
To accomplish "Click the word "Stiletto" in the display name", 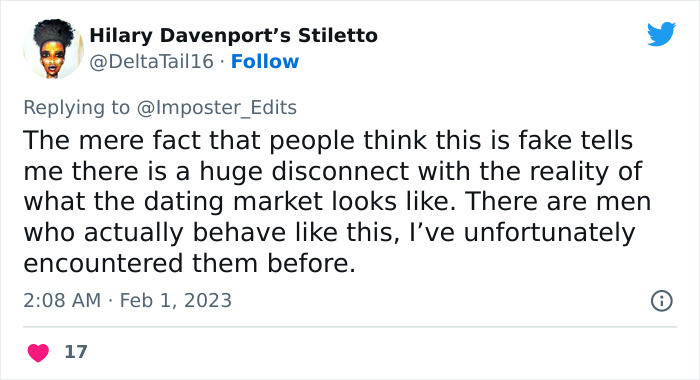I will coord(338,36).
